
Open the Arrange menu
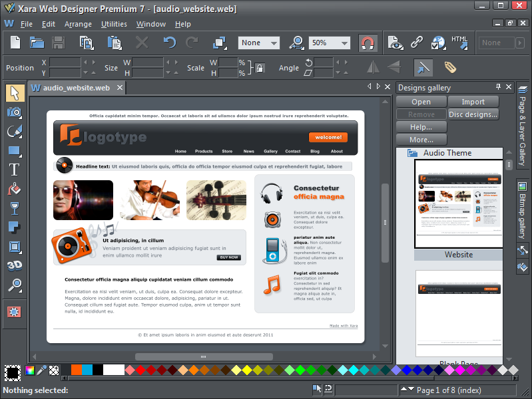[78, 24]
